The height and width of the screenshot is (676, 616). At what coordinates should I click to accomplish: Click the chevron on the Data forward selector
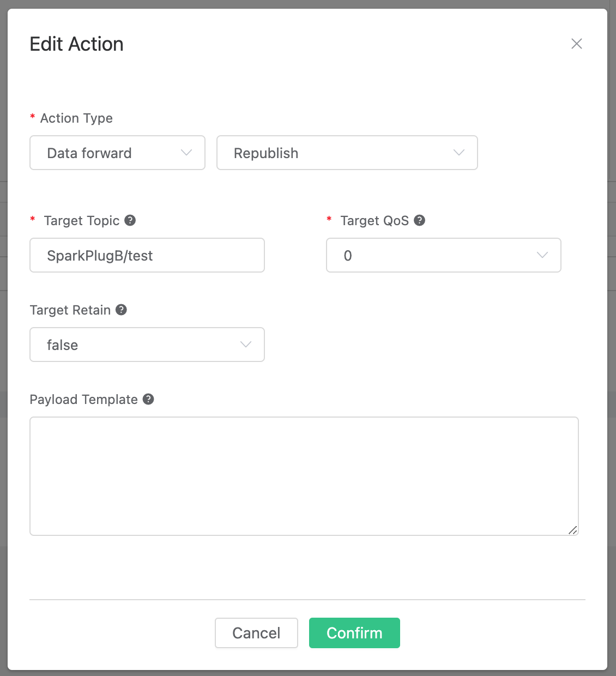[185, 153]
